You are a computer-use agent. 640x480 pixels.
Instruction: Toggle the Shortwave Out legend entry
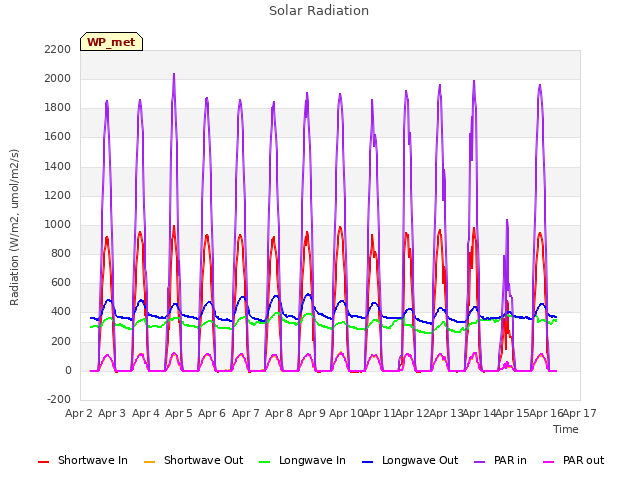pyautogui.click(x=193, y=460)
